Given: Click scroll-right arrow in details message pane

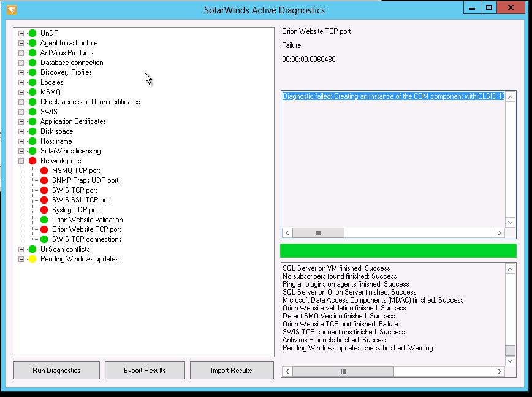Looking at the screenshot, I should click(500, 233).
